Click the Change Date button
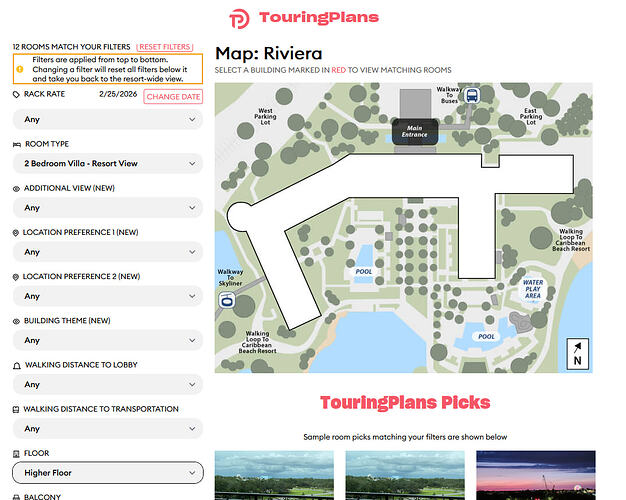626x500 pixels. (172, 96)
